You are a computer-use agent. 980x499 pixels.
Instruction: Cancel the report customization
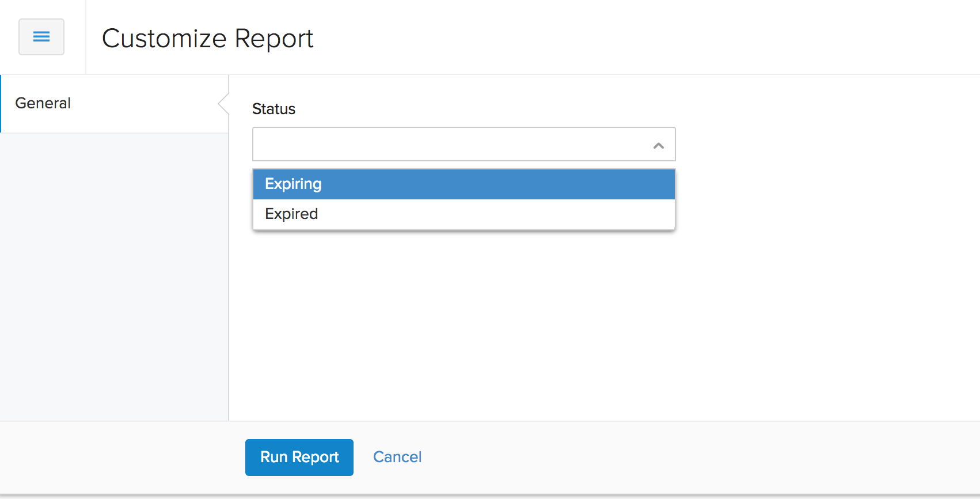coord(397,457)
